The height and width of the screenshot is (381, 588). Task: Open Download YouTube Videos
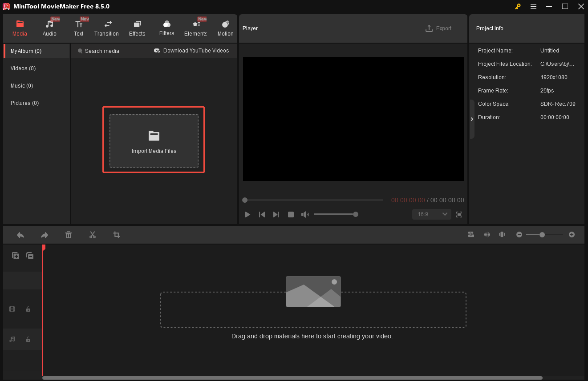pyautogui.click(x=192, y=51)
